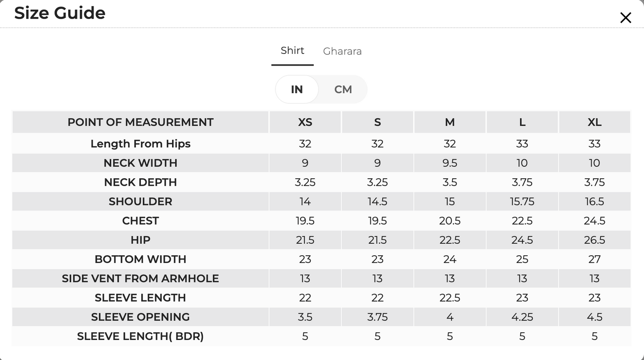Toggle units to IN
The height and width of the screenshot is (360, 644).
[297, 90]
